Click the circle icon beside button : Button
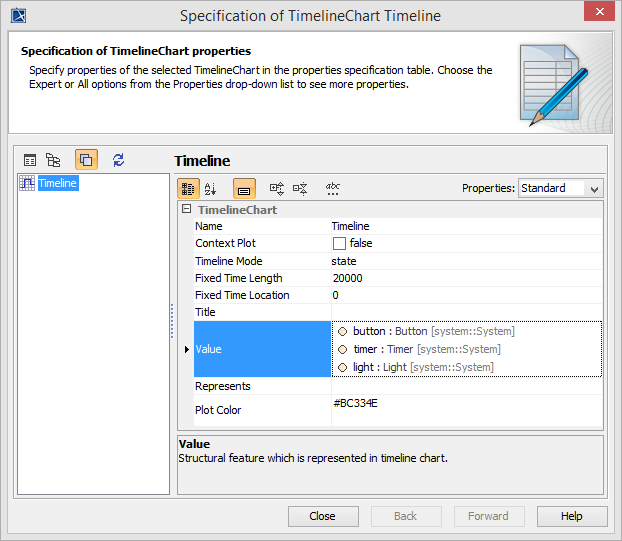 click(342, 331)
